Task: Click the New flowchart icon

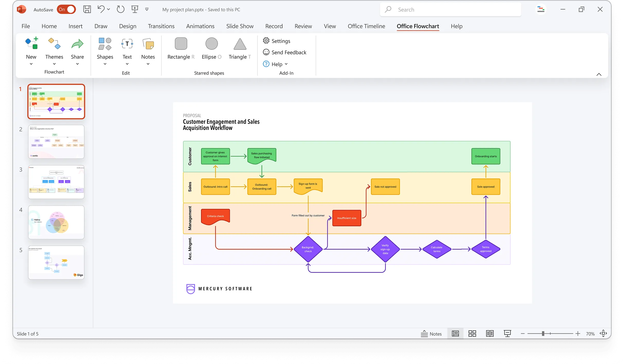Action: [31, 43]
